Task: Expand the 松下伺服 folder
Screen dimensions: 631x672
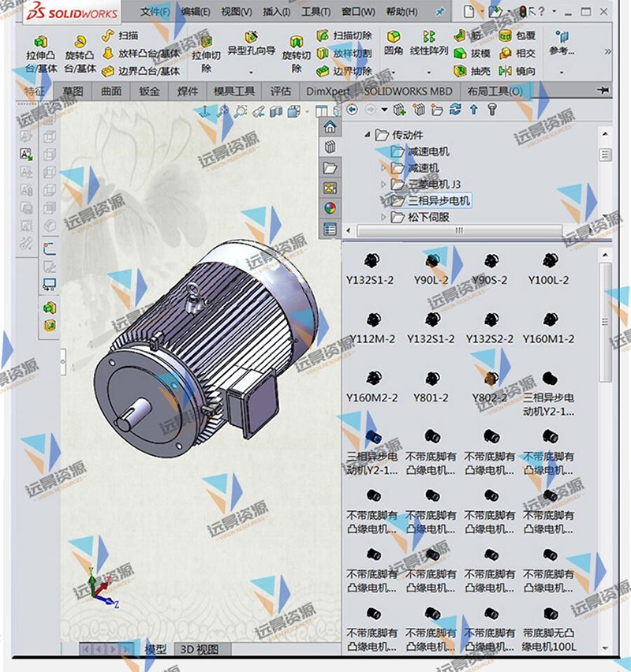Action: (x=383, y=217)
